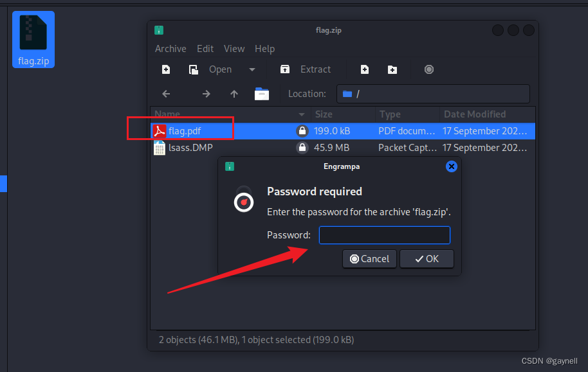Toggle the Name column sort arrow
Viewport: 588px width, 372px height.
pyautogui.click(x=301, y=114)
